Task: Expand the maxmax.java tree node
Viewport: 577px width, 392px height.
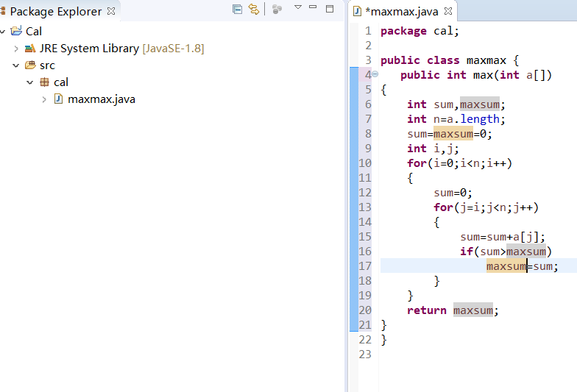Action: tap(44, 99)
